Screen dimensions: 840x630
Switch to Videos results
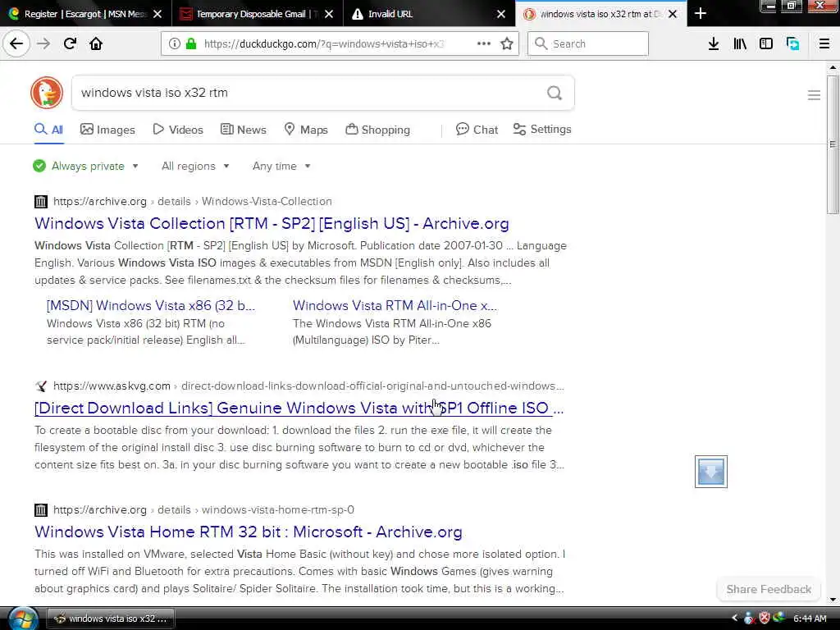tap(178, 130)
